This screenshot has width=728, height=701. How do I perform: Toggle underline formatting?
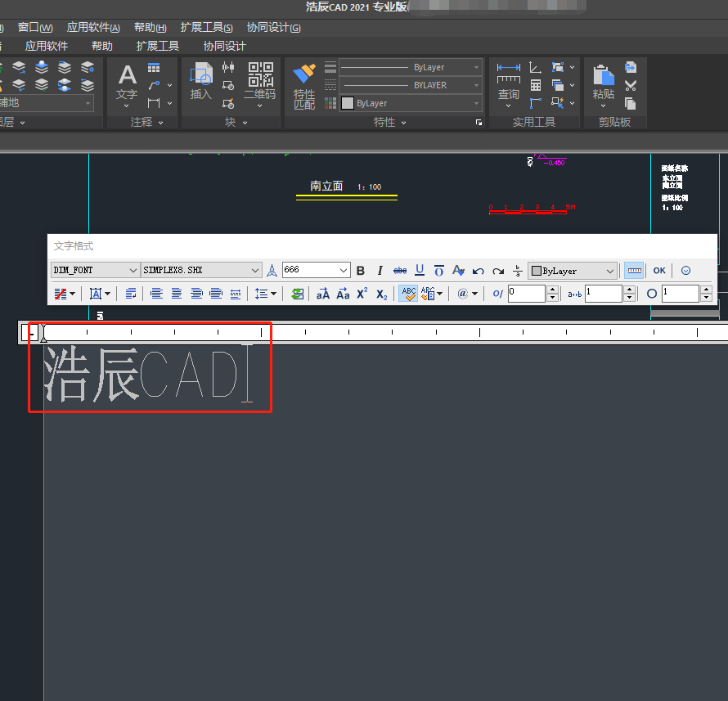pos(420,271)
